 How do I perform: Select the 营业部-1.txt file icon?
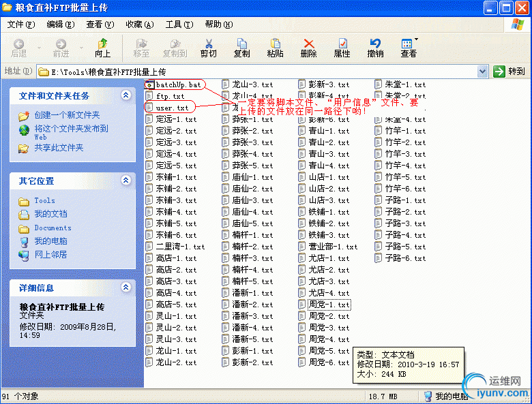(x=301, y=247)
